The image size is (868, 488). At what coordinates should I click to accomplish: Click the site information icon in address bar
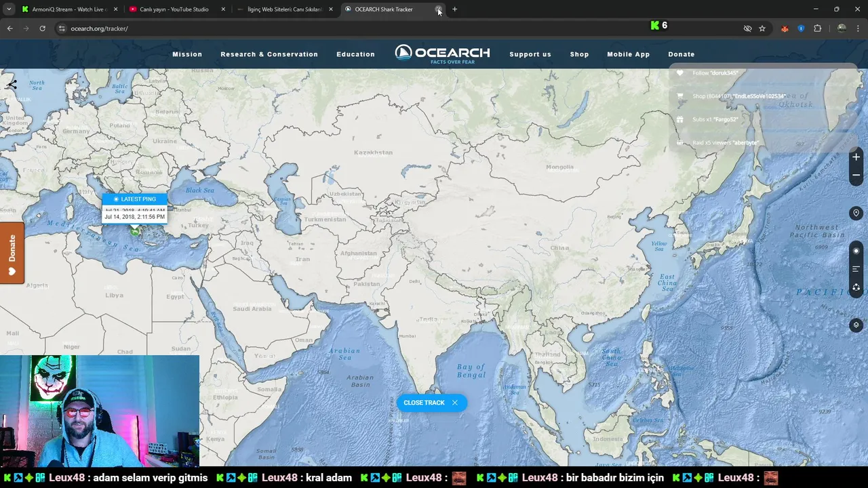(x=62, y=28)
